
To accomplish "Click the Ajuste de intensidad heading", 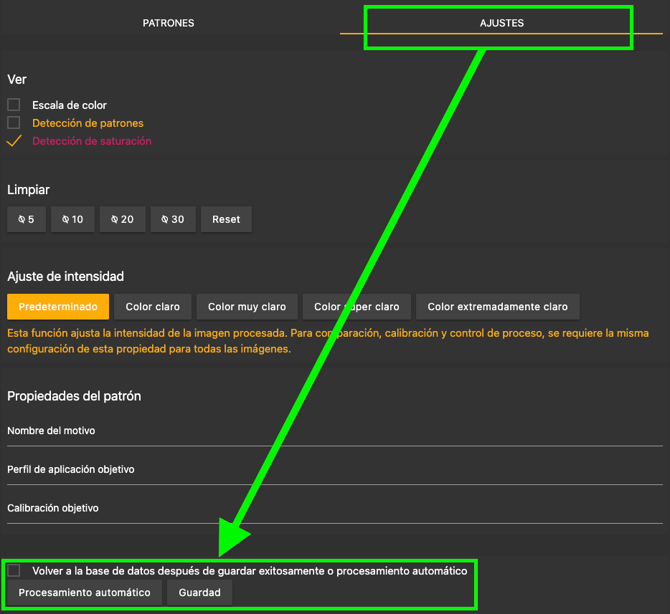I will coord(66,276).
